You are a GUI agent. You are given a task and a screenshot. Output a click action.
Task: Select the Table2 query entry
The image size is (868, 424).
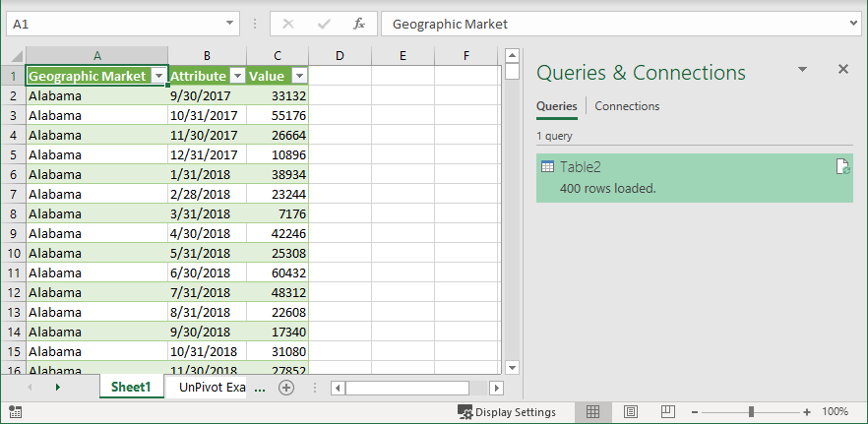click(695, 178)
